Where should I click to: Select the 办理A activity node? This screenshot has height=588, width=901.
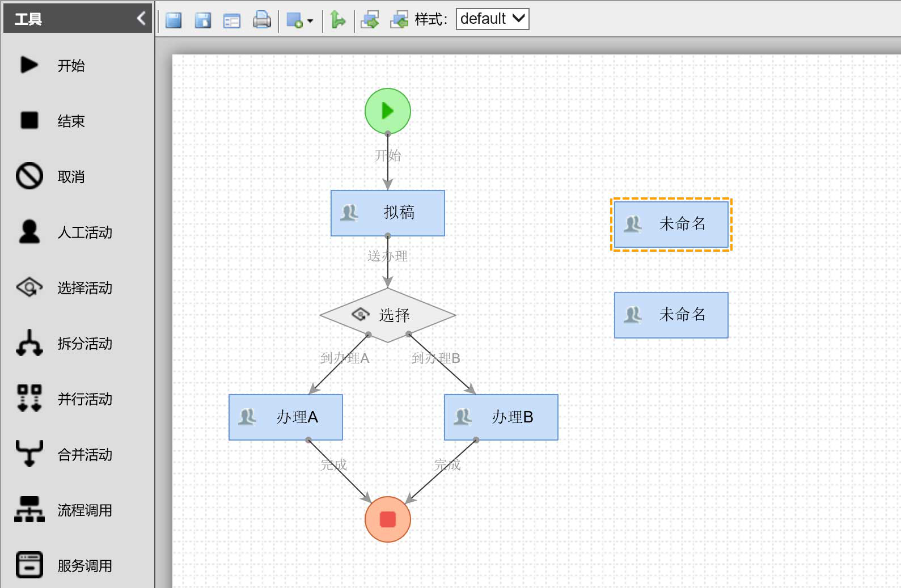[x=286, y=417]
